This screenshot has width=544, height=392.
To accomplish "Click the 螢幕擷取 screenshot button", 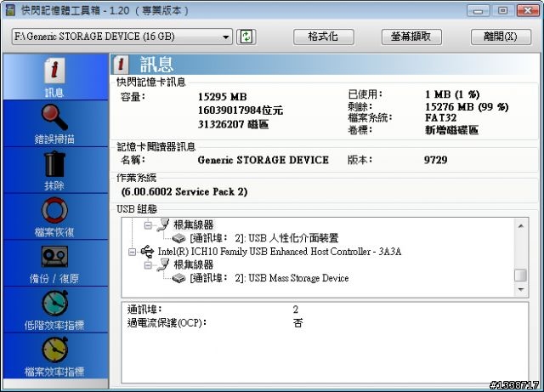I will click(x=411, y=37).
